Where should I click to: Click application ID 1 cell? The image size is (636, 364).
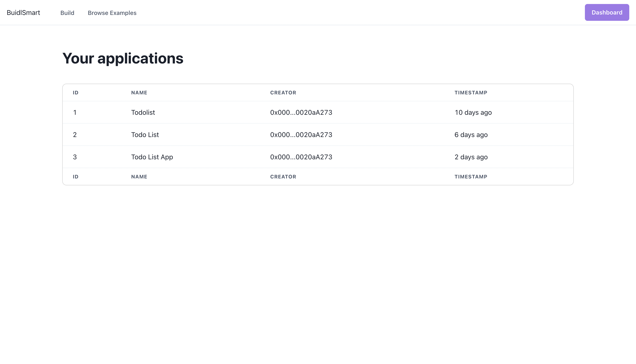(75, 112)
